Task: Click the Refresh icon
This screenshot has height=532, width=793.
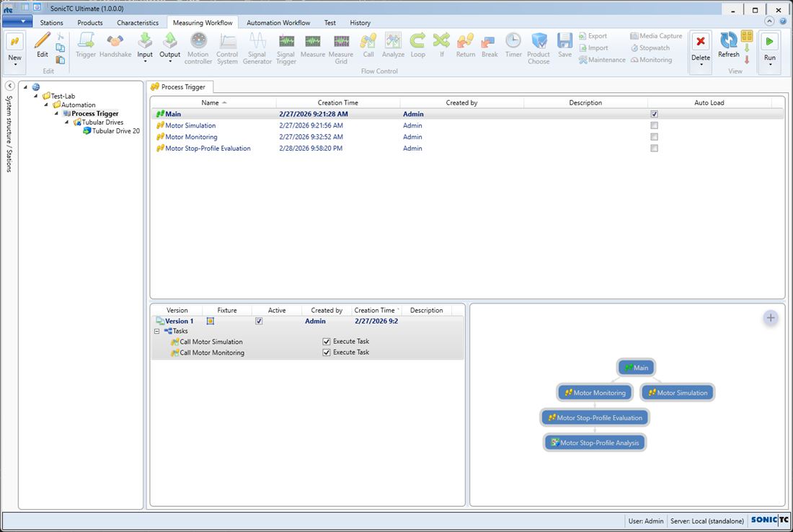Action: click(x=729, y=40)
